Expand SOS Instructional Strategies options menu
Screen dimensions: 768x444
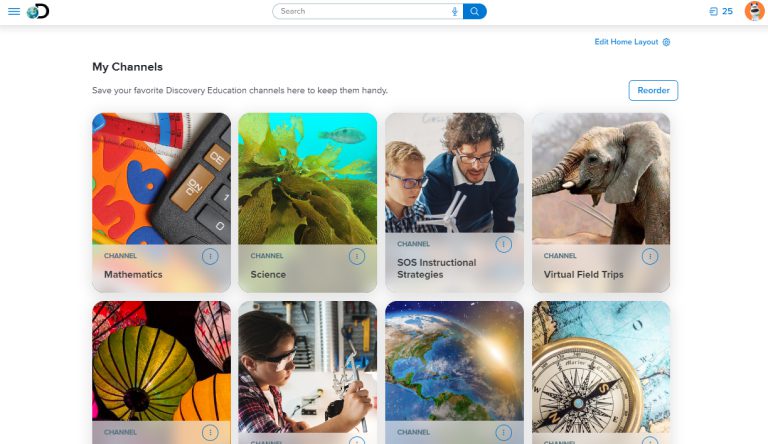coord(504,244)
